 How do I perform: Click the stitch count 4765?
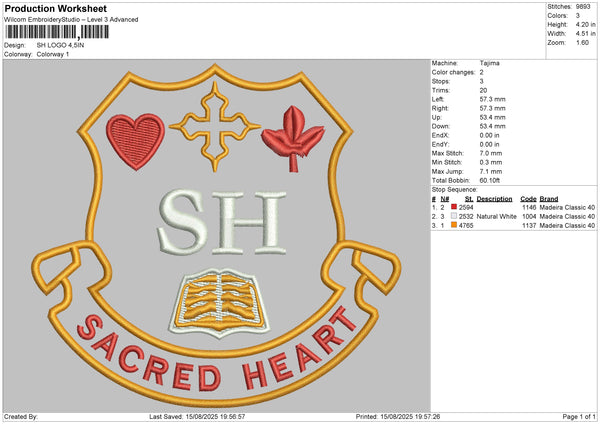[466, 226]
